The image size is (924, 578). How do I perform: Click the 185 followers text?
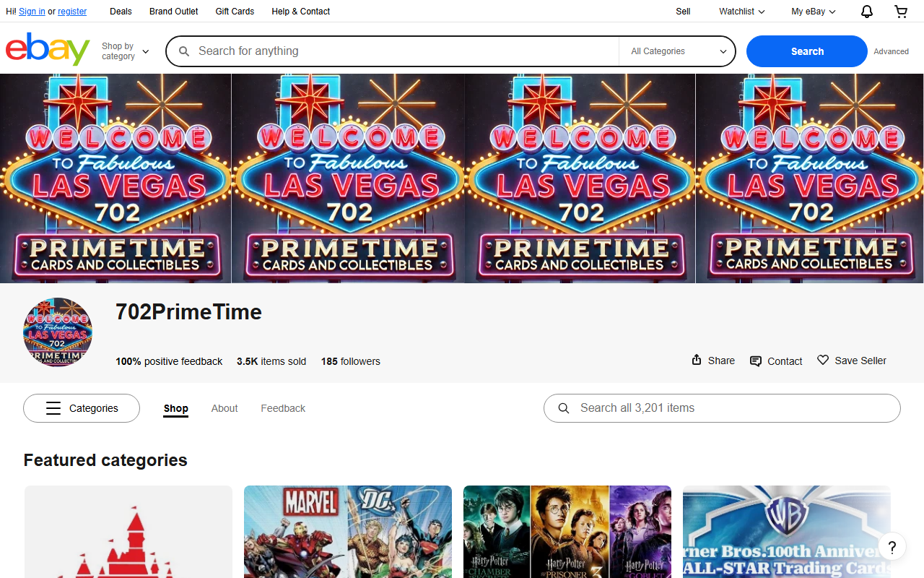point(351,361)
